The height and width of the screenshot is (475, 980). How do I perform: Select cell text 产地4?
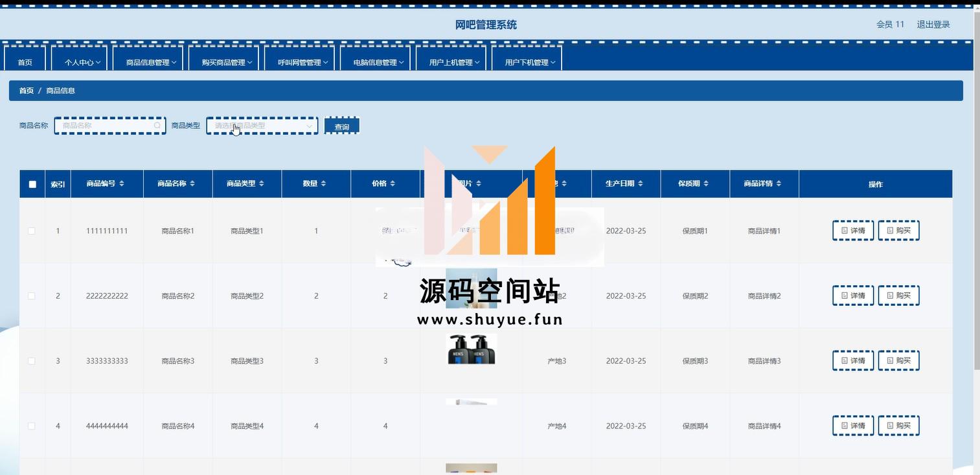[556, 426]
